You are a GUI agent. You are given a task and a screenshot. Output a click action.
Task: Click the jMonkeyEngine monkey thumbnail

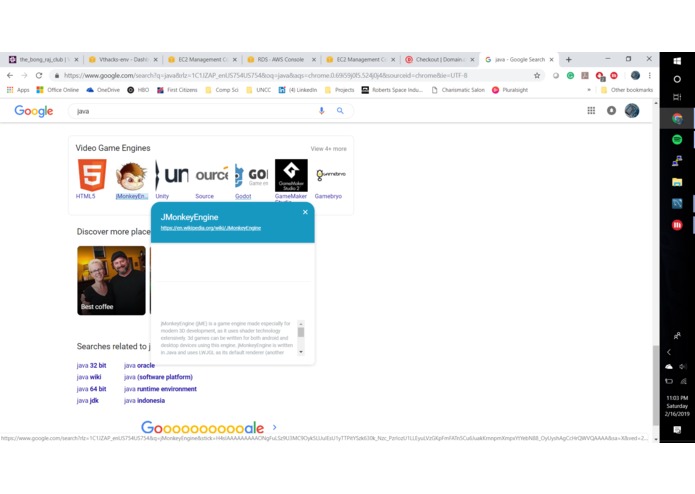point(131,175)
